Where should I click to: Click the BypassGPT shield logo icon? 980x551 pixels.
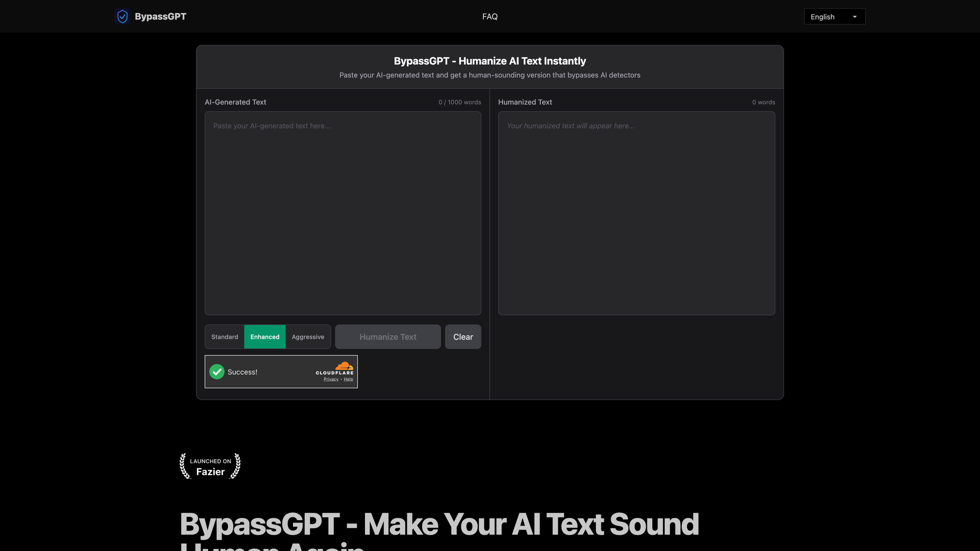122,16
